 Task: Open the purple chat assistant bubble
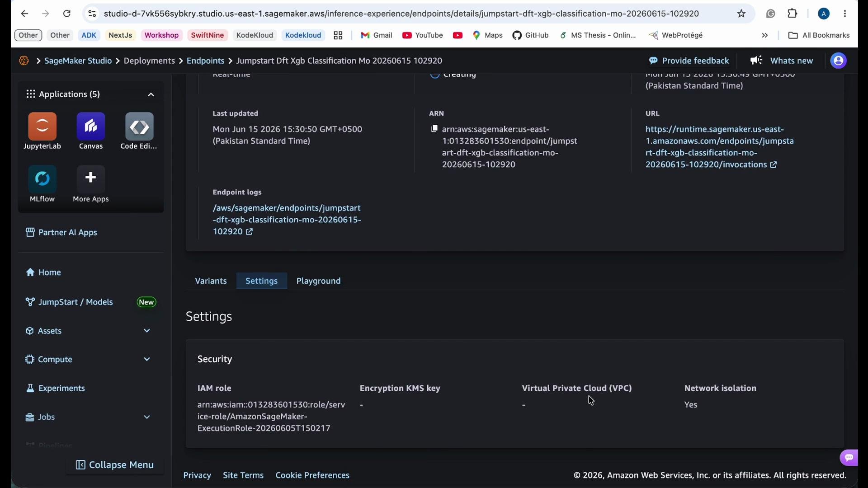849,458
